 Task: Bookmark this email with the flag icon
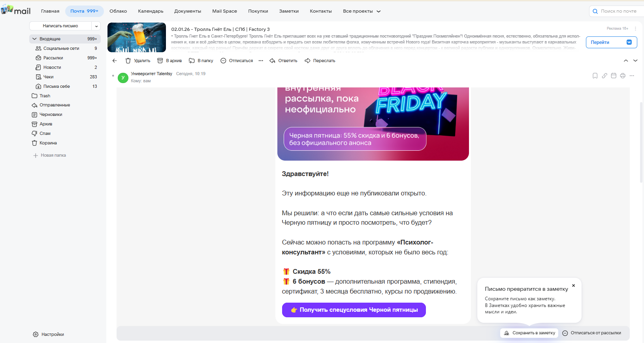coord(595,76)
